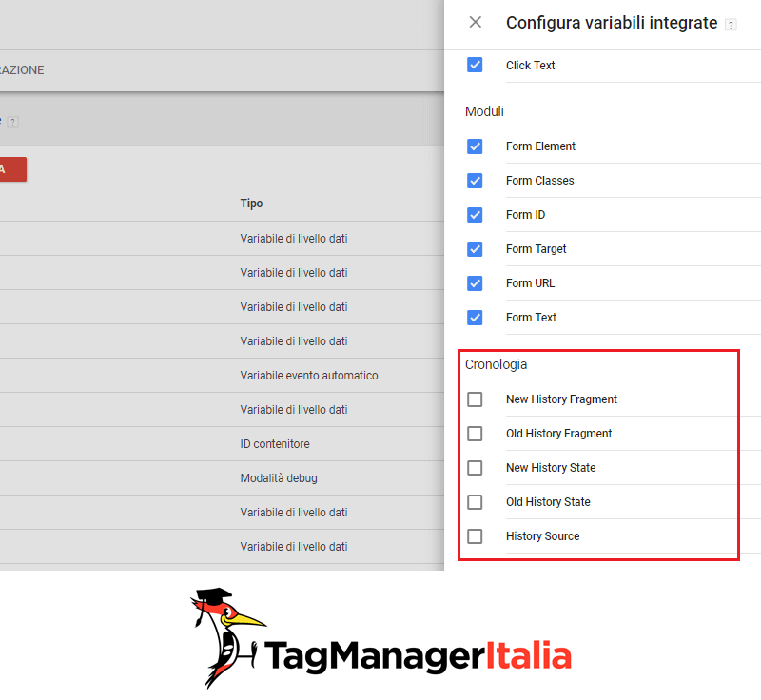Open help icon next to Configura variabili integrate
761x700 pixels.
click(731, 25)
